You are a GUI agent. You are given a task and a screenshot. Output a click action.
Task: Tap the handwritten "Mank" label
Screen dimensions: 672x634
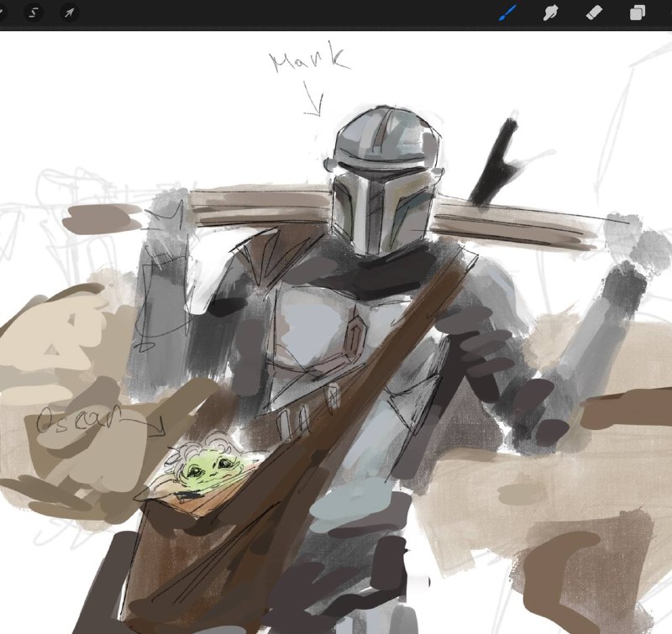(x=309, y=59)
